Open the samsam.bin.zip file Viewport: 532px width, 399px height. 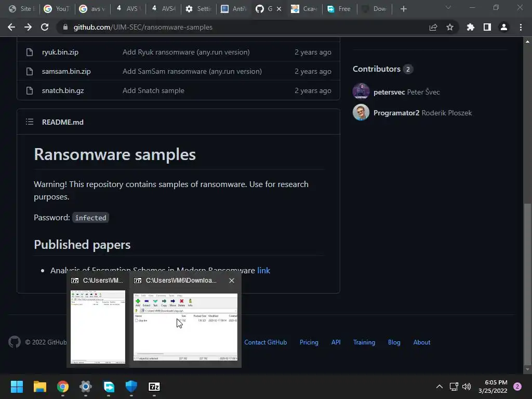(x=66, y=72)
